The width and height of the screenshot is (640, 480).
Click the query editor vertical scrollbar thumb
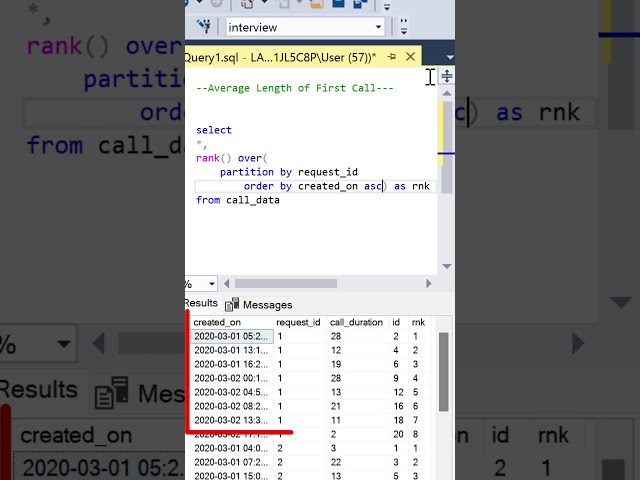click(x=447, y=147)
